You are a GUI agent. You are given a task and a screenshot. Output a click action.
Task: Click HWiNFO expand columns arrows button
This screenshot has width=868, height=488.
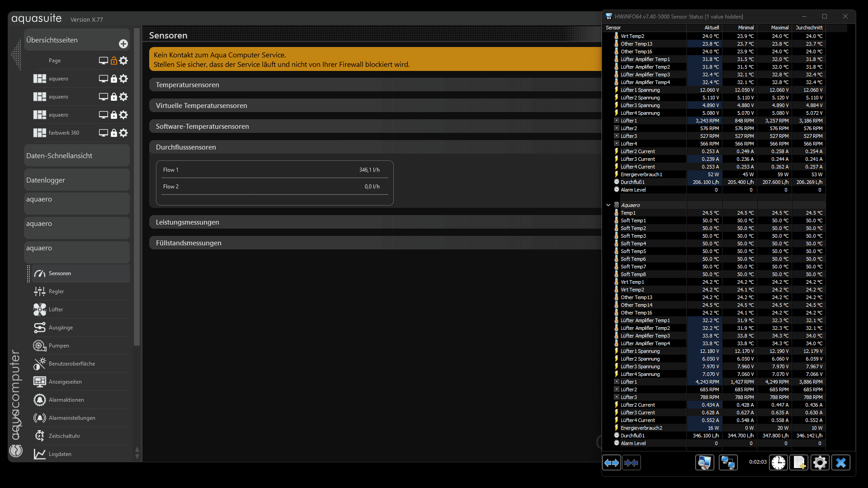(612, 463)
